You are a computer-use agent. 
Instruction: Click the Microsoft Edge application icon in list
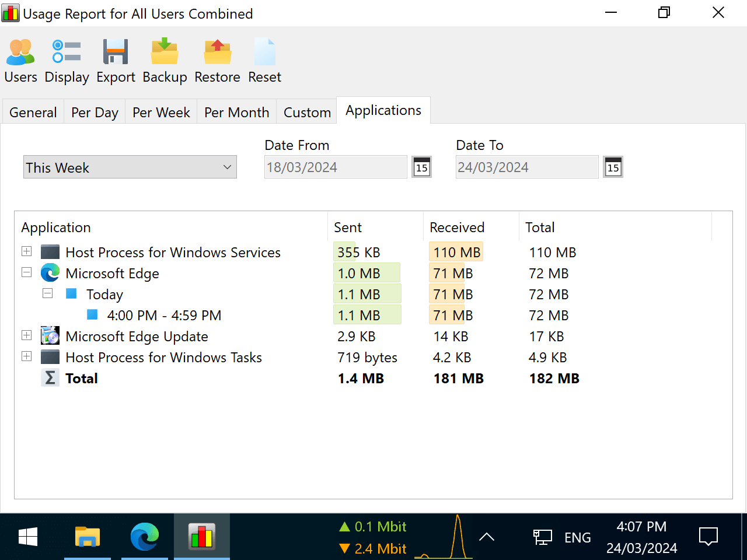coord(50,273)
